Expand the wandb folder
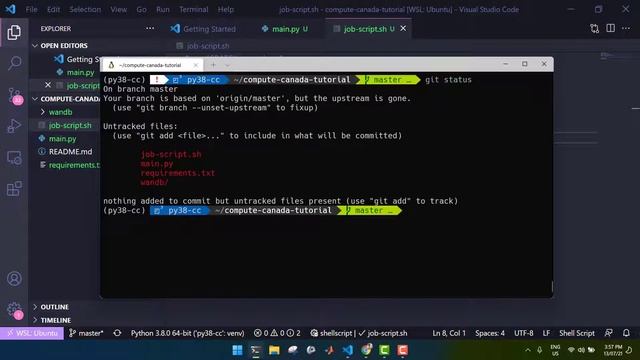 point(60,112)
